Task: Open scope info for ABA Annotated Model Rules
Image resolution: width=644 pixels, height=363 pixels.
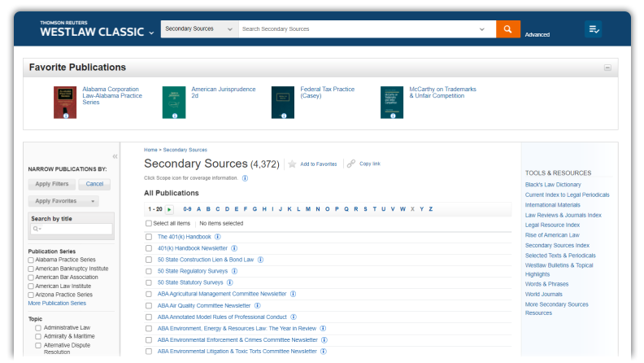Action: coord(294,317)
